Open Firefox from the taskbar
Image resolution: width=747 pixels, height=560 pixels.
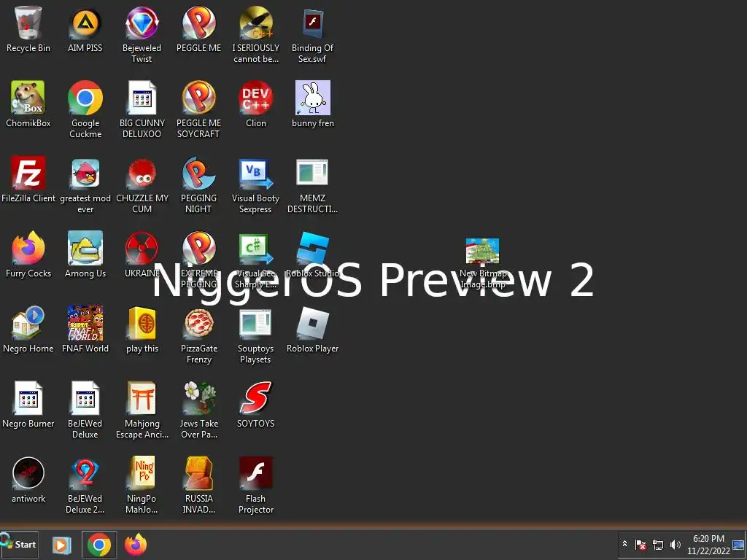tap(136, 545)
